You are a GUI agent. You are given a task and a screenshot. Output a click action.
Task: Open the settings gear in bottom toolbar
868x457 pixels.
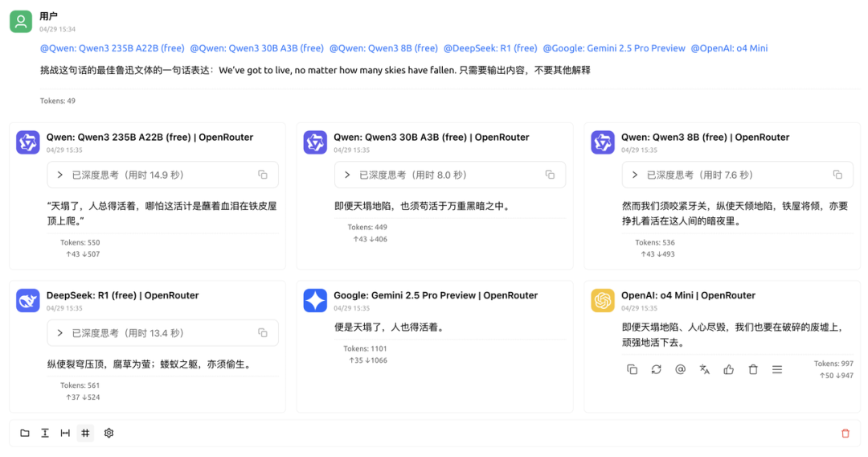click(109, 433)
